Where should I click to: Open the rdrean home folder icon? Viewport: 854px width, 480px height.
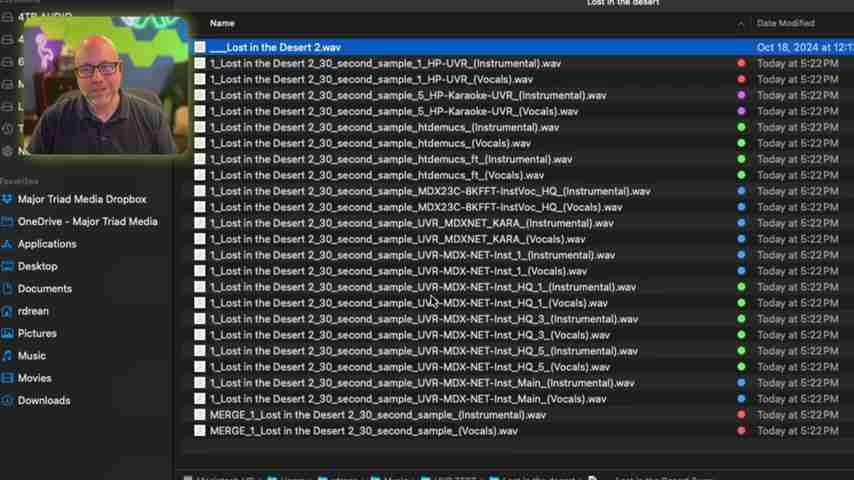point(8,311)
